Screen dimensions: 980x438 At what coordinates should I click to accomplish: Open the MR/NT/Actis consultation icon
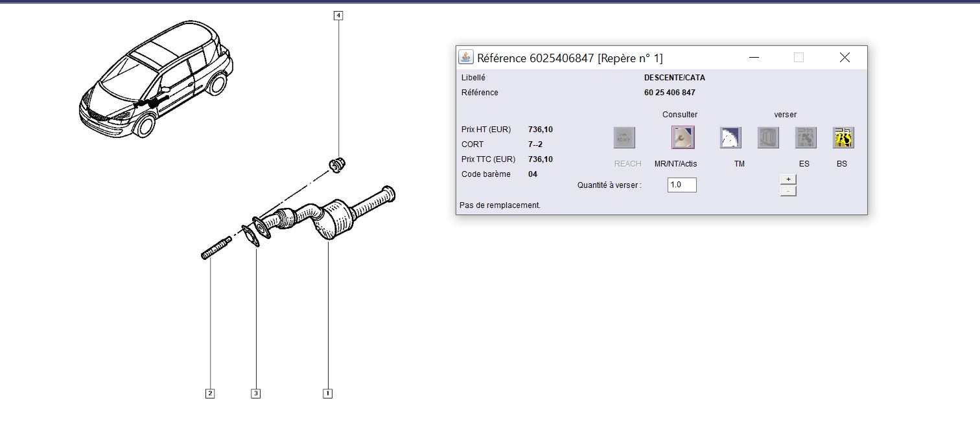pos(682,137)
